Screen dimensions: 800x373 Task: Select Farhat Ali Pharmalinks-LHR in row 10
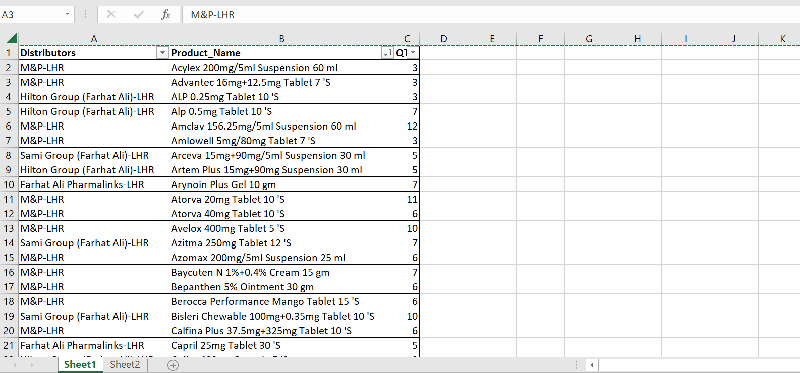coord(94,184)
